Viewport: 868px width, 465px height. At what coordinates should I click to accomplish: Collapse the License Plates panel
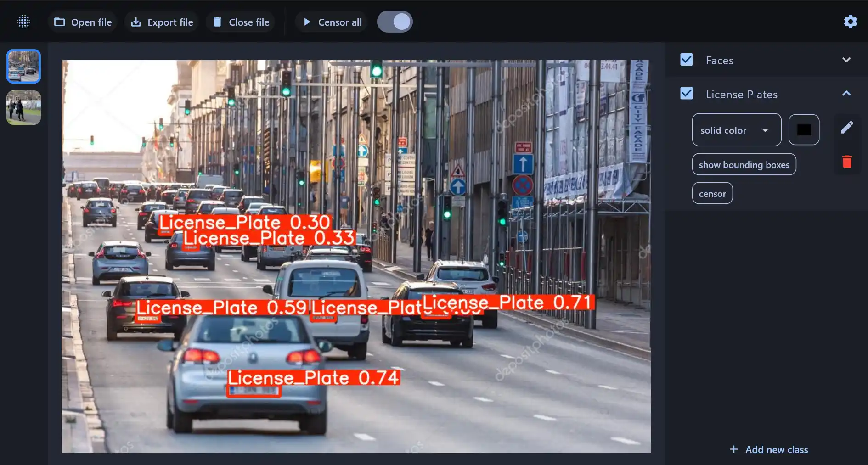coord(846,94)
